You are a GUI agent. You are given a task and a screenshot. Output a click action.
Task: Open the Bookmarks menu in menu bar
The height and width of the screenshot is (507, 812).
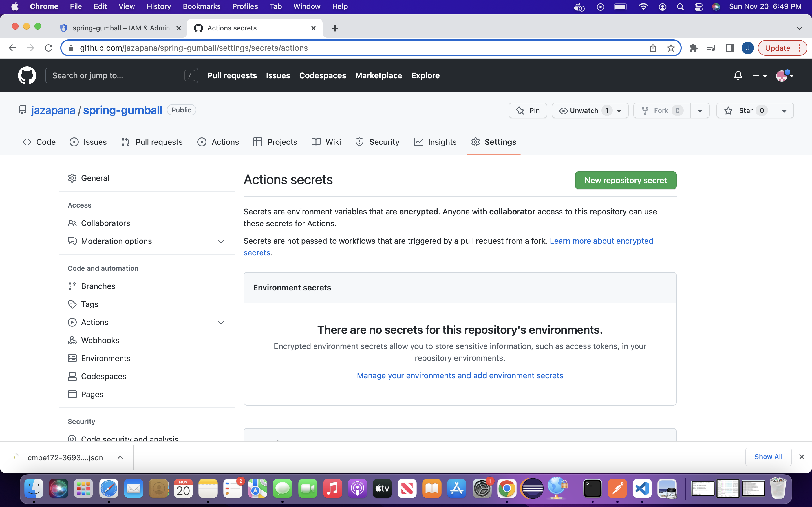tap(201, 6)
